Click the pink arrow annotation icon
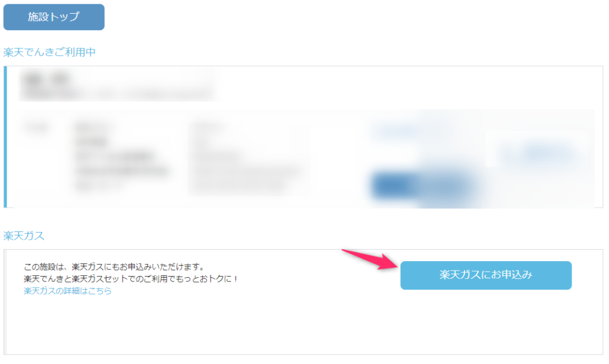 [x=371, y=259]
